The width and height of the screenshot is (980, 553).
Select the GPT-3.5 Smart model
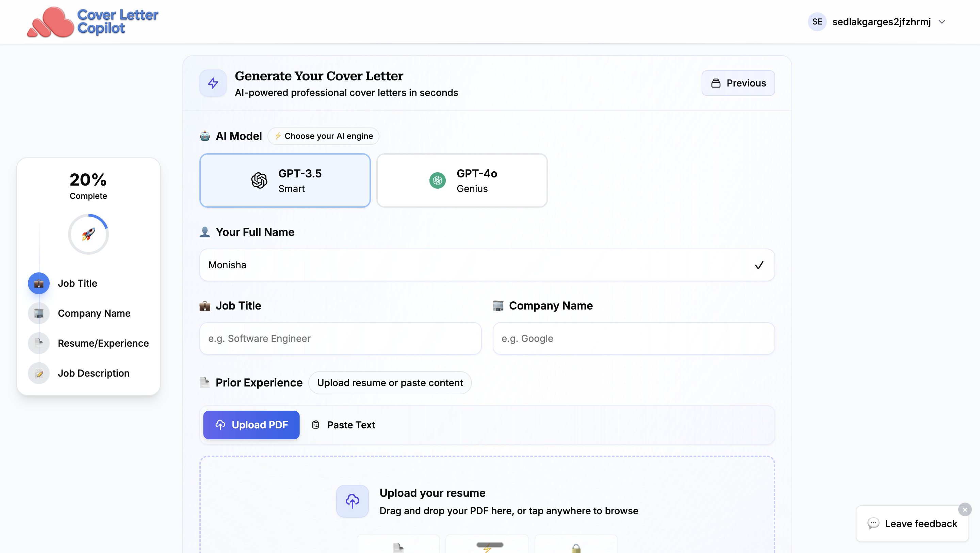[x=285, y=180]
